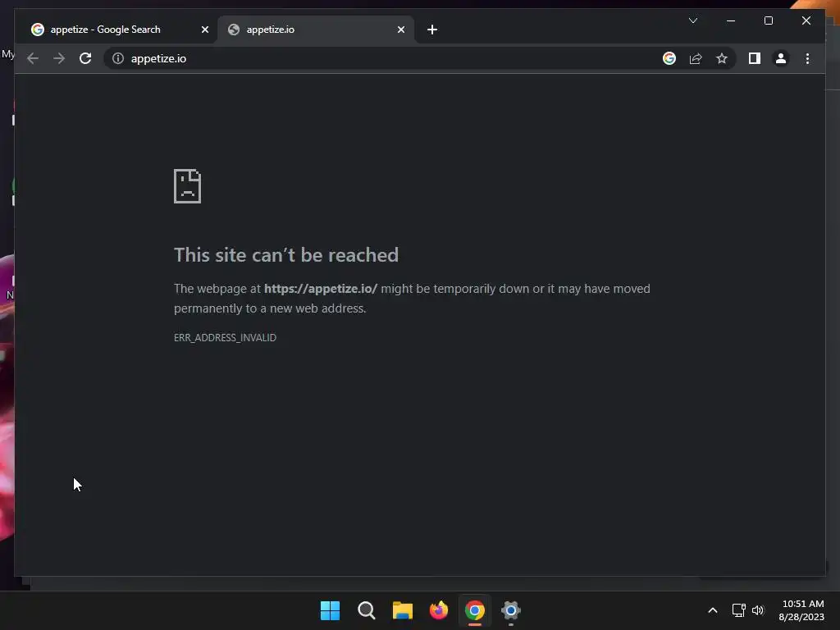Share this page via share icon
This screenshot has width=840, height=630.
pos(696,58)
